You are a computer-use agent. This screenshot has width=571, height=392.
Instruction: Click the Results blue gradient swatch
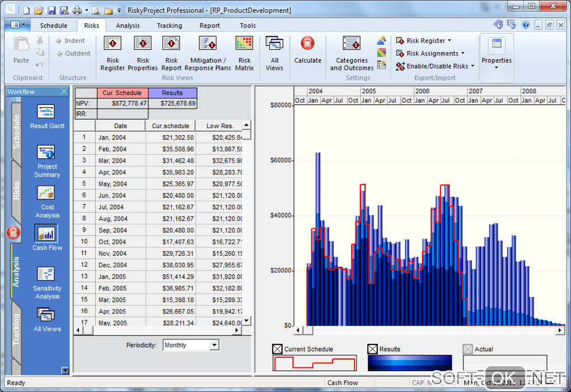410,363
